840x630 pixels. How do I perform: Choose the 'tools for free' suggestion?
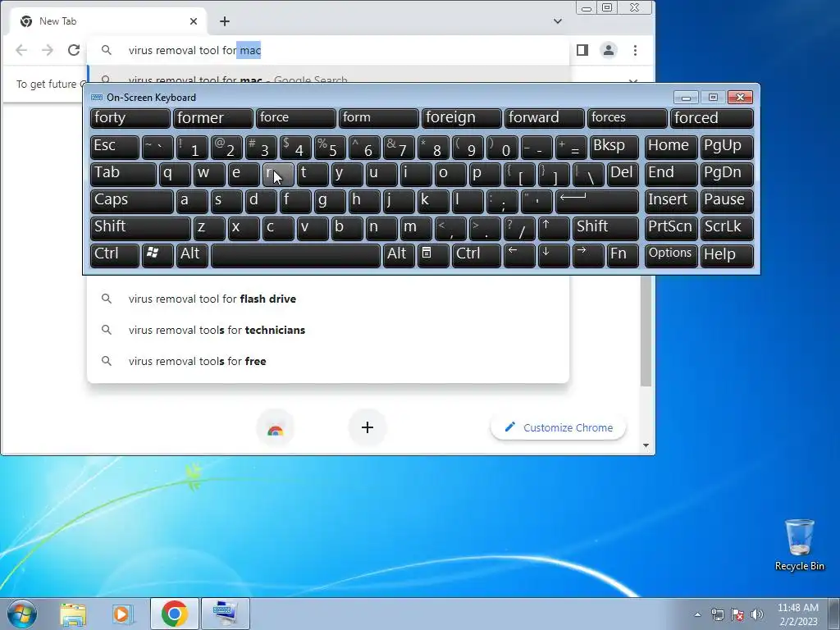point(328,361)
